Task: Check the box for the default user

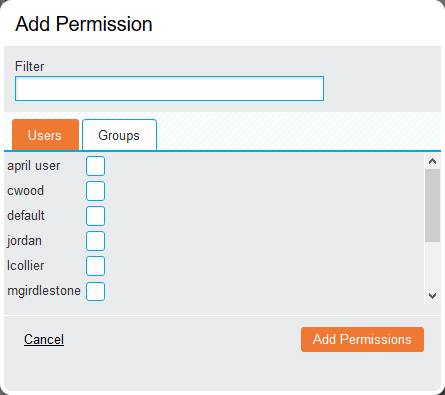Action: [x=96, y=216]
